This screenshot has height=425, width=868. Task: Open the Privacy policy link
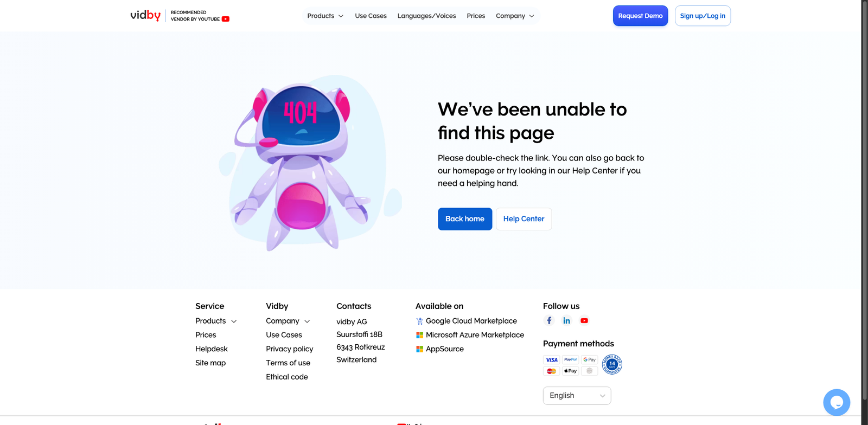tap(289, 349)
